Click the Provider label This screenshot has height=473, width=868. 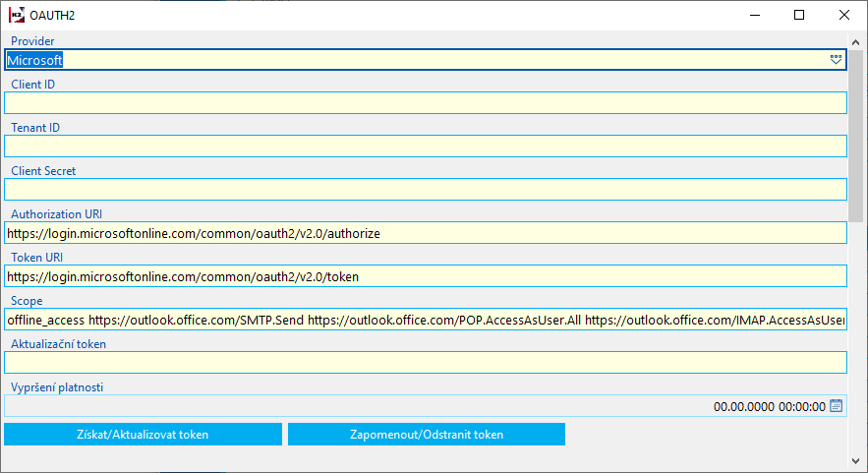point(32,41)
